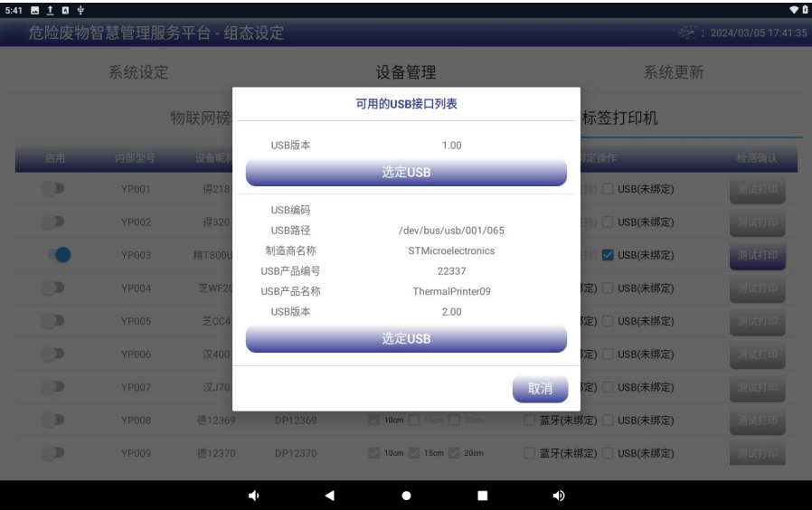The image size is (812, 510).
Task: Switch to the 系统设定 tab
Action: tap(139, 72)
